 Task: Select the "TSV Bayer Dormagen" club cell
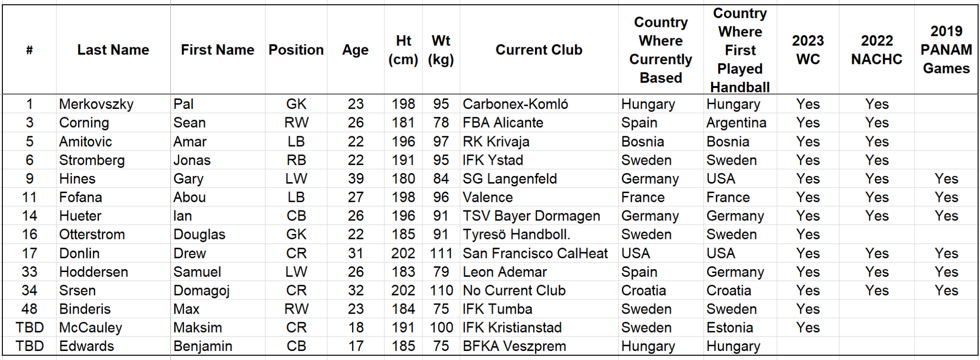531,216
